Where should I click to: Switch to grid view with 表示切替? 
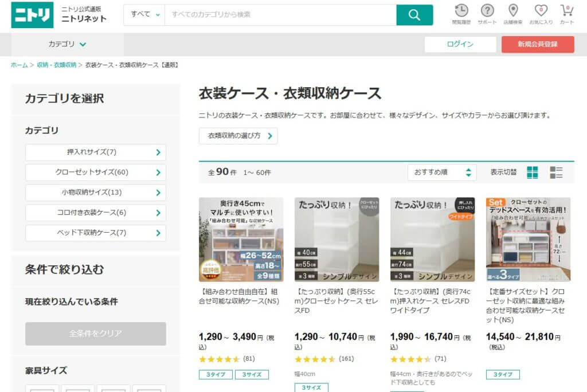pos(532,171)
